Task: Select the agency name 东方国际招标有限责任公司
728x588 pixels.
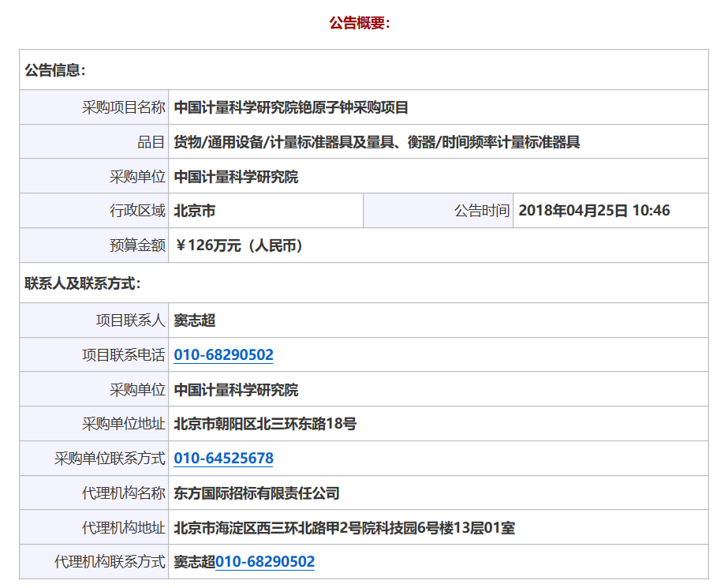Action: pyautogui.click(x=257, y=493)
